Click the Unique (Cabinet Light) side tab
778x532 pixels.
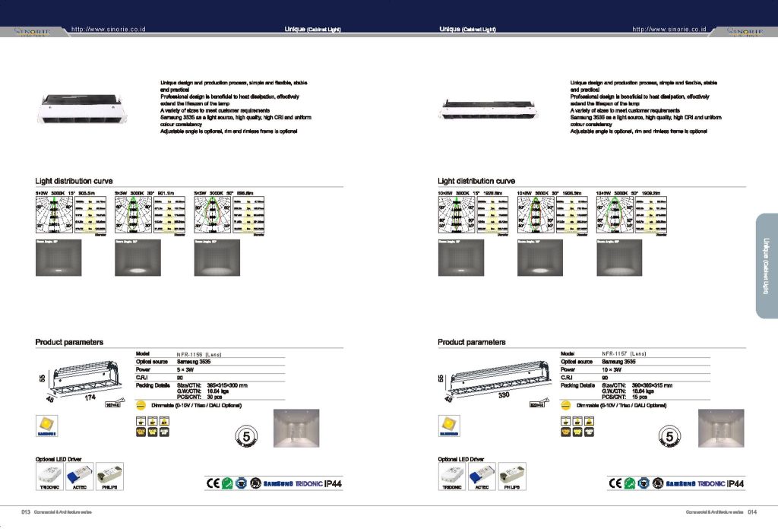tap(767, 266)
